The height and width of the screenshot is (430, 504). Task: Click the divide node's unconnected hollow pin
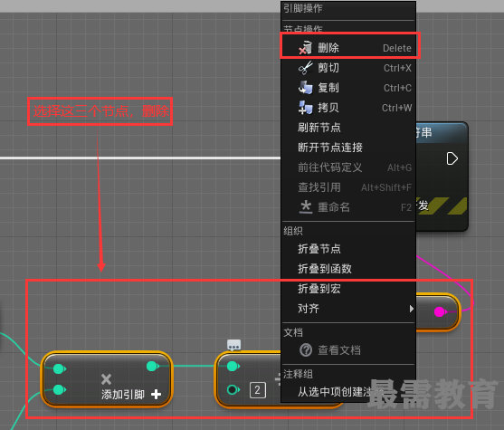point(233,390)
